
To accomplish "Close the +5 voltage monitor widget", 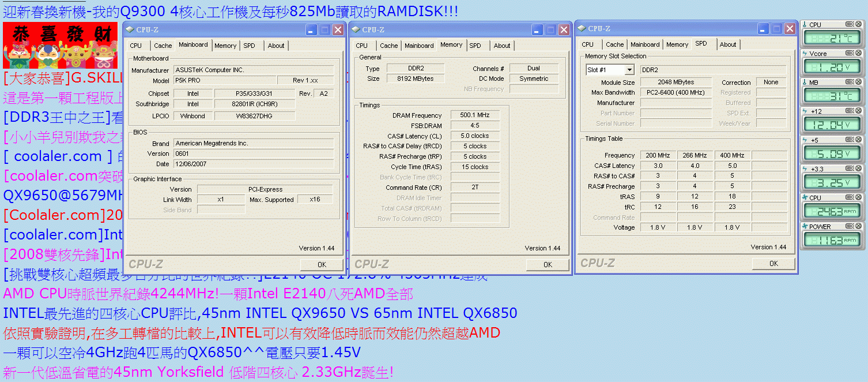I will 858,140.
